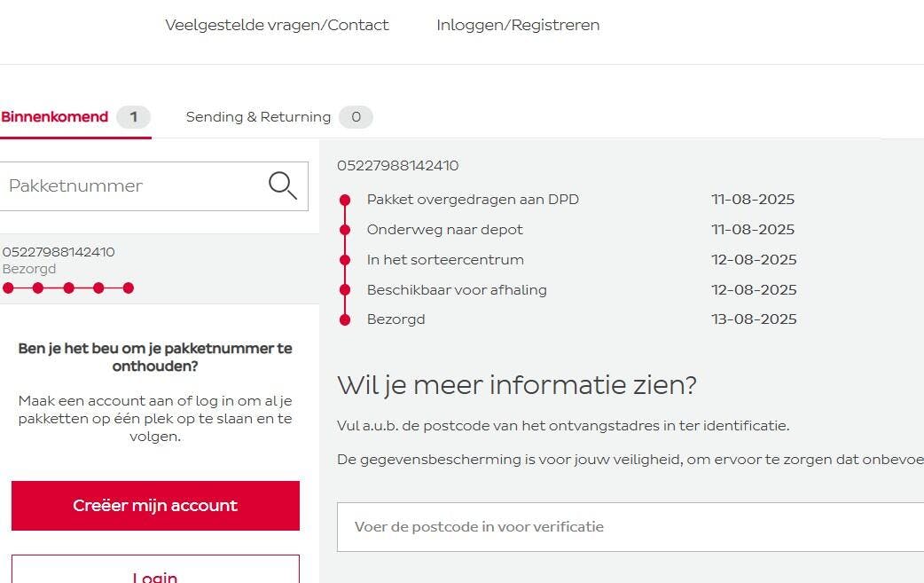Click the Creëer mijn account button

click(155, 506)
